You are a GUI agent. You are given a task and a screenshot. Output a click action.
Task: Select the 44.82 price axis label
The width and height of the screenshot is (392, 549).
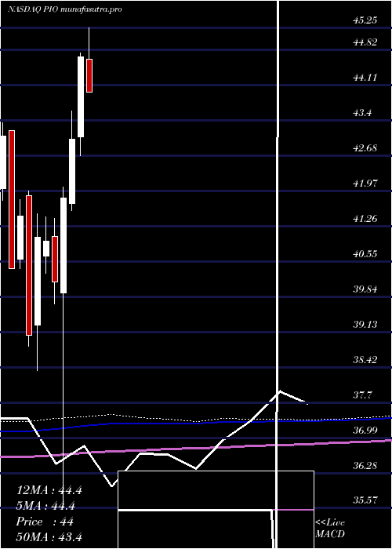pyautogui.click(x=365, y=42)
